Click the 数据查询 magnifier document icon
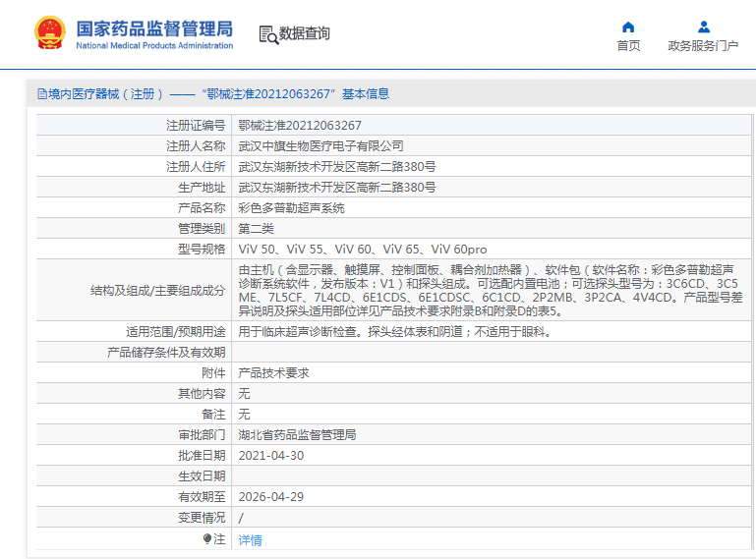Viewport: 756px width, 559px height. (x=268, y=34)
